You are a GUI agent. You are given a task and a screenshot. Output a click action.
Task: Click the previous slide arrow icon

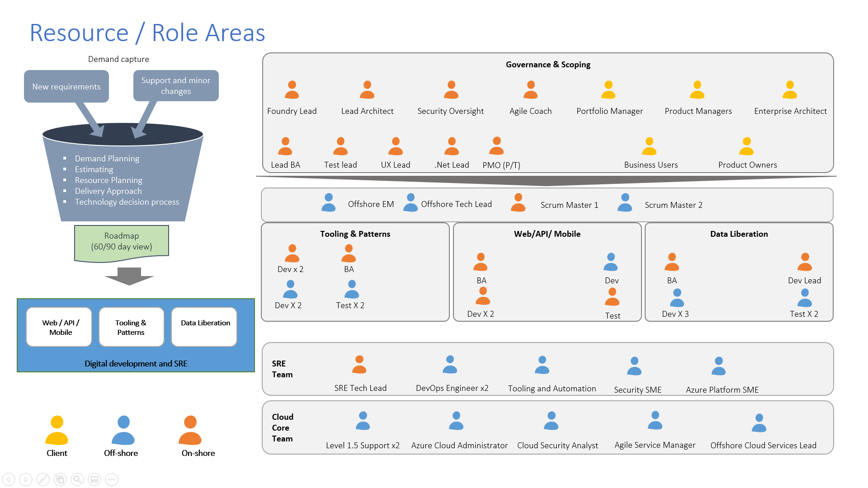pyautogui.click(x=9, y=479)
